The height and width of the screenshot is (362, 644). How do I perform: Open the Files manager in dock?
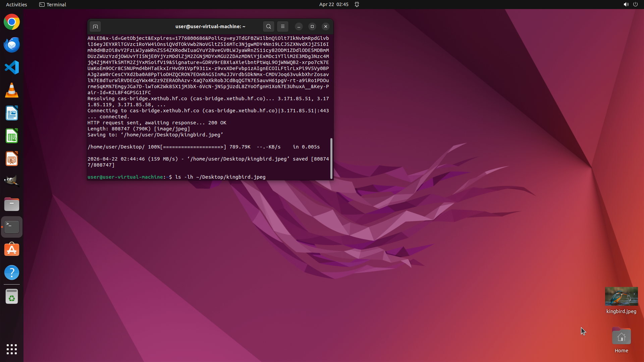click(x=12, y=204)
